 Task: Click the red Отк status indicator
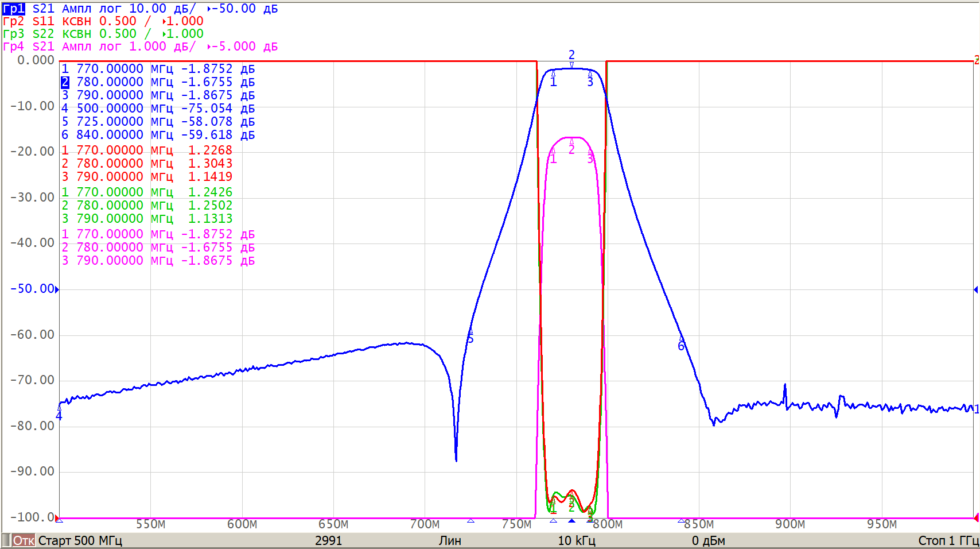pos(24,540)
